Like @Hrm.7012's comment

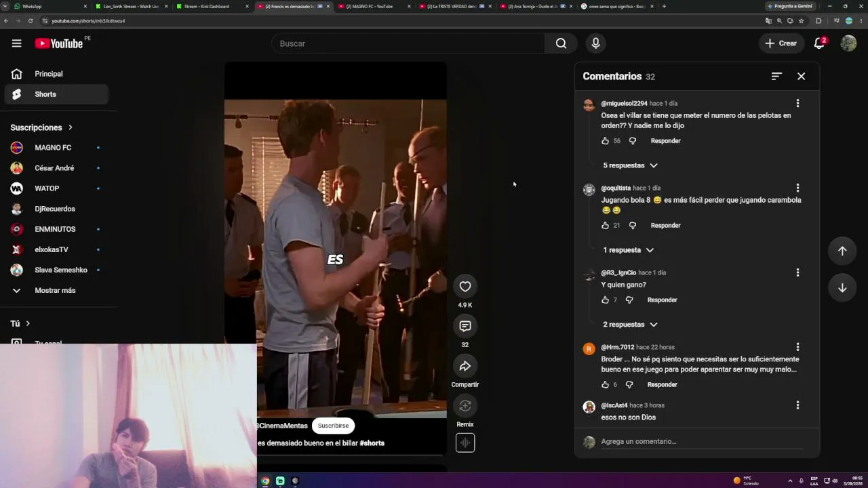(x=605, y=384)
